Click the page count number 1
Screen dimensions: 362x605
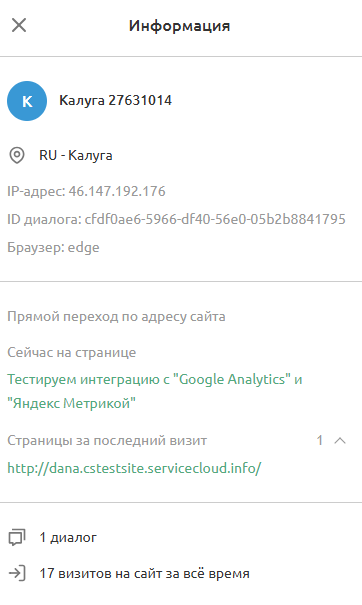coord(320,440)
